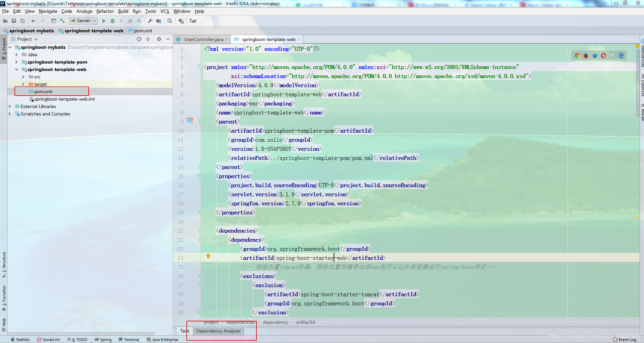Viewport: 644px width, 343px height.
Task: Navigate forward with the right arrow icon
Action: click(x=42, y=21)
